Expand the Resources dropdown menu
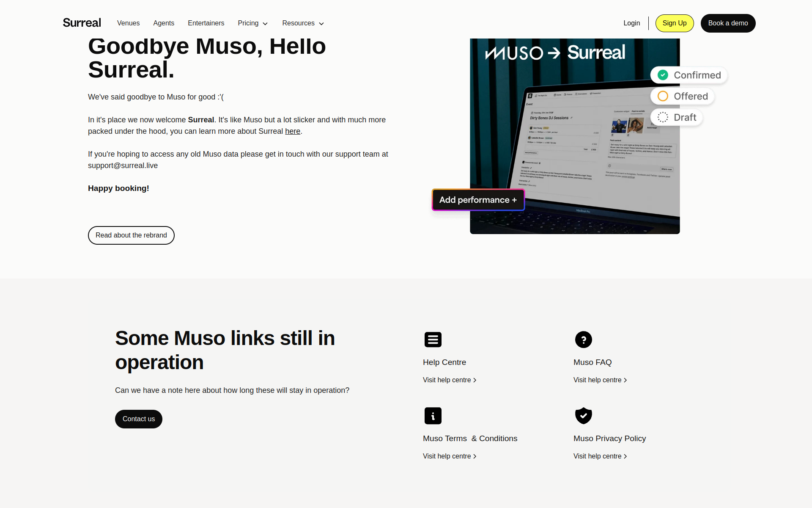 click(303, 23)
